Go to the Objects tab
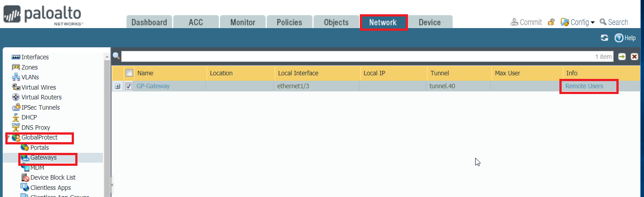 (x=336, y=22)
